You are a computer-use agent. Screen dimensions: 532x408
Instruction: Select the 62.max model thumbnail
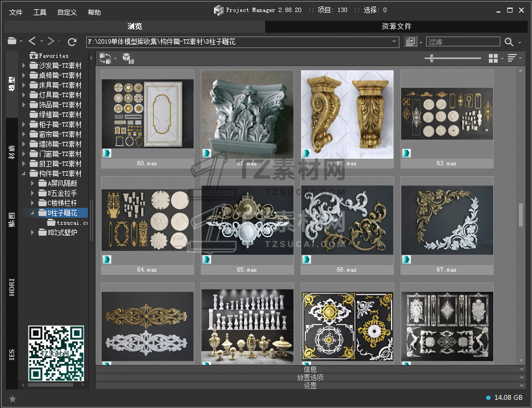[347, 115]
